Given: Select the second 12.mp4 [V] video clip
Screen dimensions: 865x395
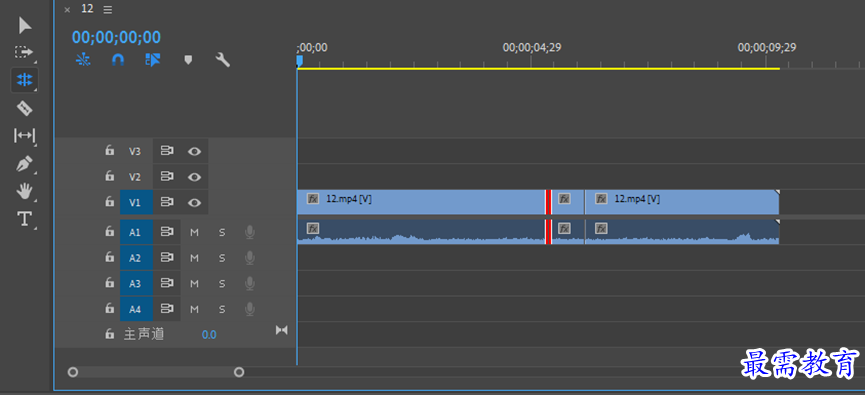Looking at the screenshot, I should click(x=682, y=202).
